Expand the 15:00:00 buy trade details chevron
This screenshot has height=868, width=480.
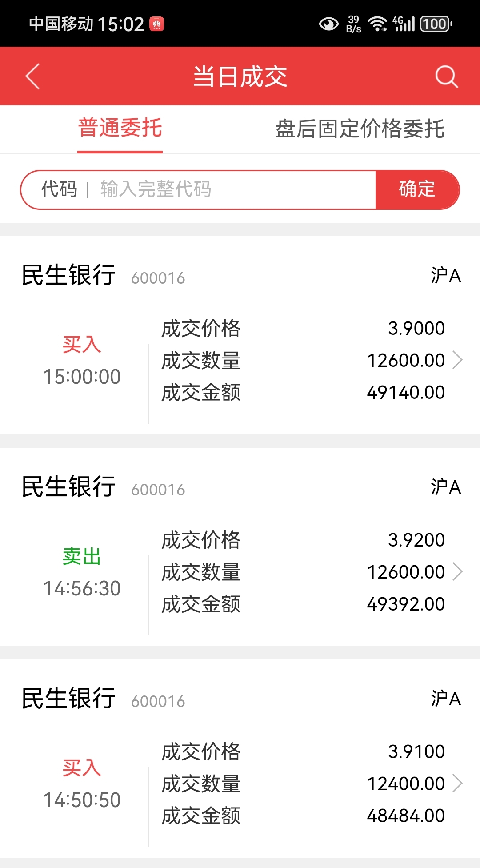click(457, 360)
